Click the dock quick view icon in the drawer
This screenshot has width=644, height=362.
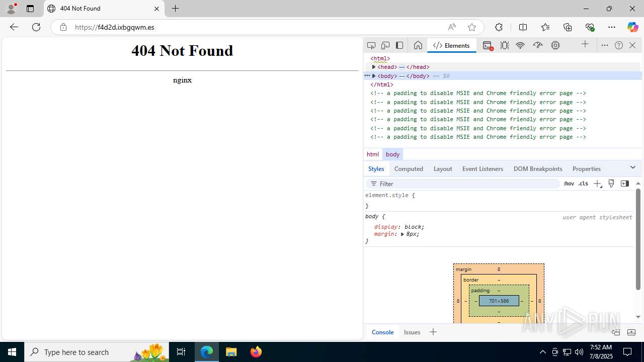point(616,332)
